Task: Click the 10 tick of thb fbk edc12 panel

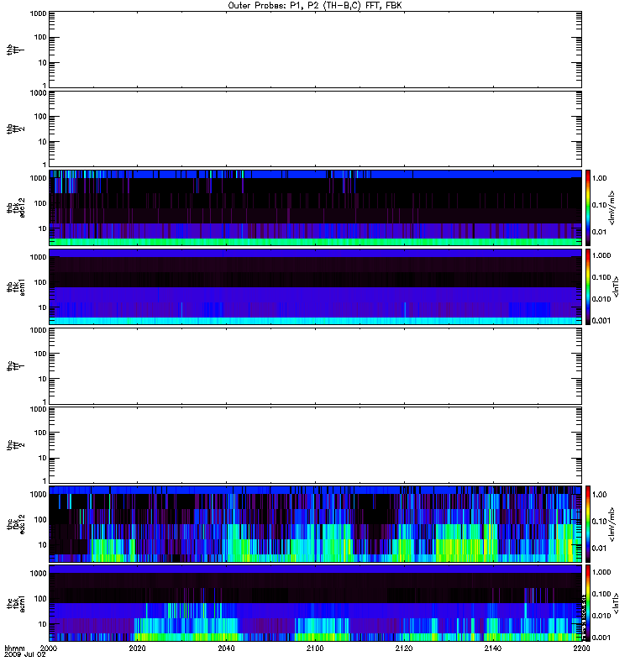Action: point(42,228)
